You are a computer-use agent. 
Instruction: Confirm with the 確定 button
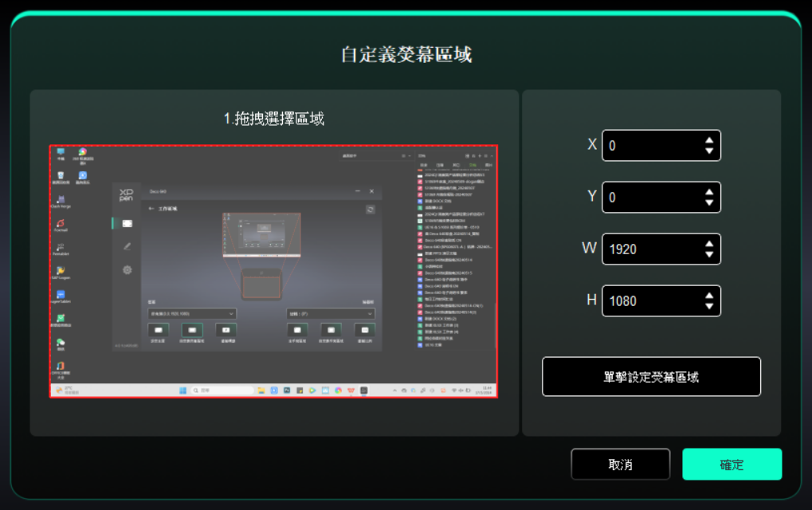(732, 465)
